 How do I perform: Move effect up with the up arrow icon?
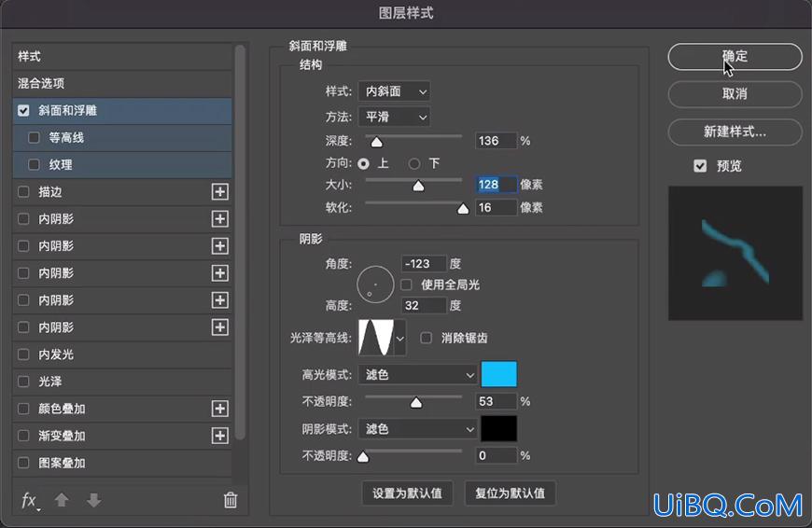coord(62,500)
